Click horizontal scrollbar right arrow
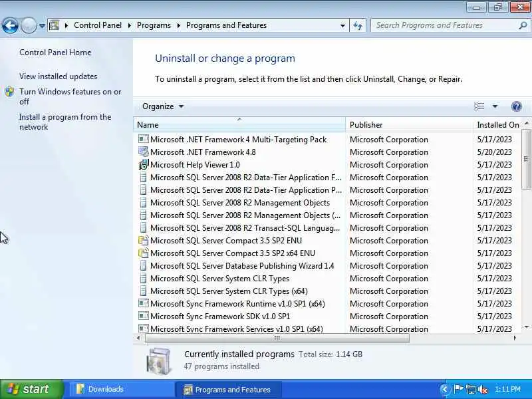The image size is (532, 399). pos(515,338)
